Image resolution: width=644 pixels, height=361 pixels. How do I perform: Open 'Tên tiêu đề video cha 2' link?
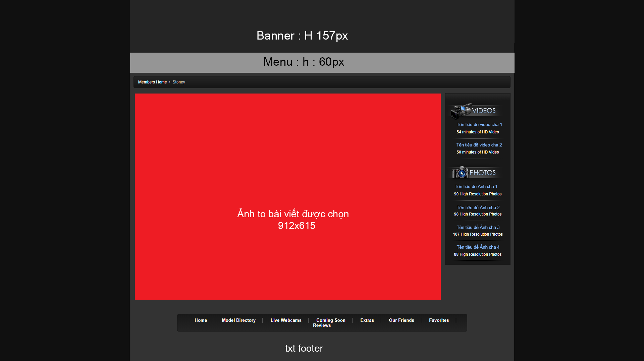pyautogui.click(x=479, y=145)
